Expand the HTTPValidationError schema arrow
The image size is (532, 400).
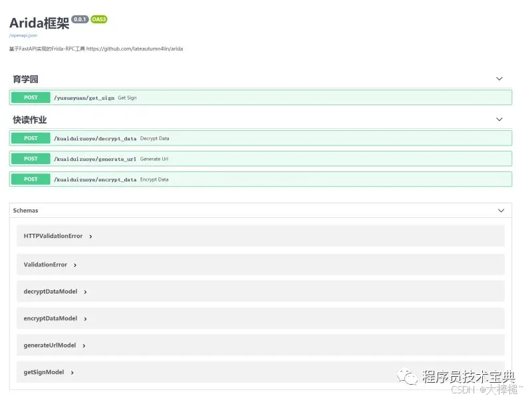point(90,237)
